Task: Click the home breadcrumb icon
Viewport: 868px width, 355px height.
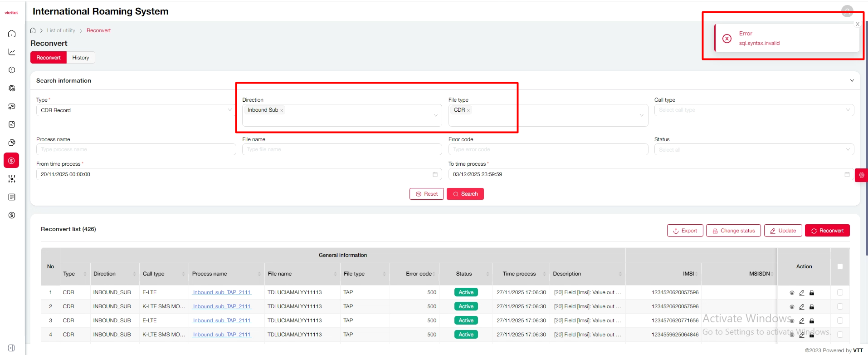Action: tap(33, 30)
